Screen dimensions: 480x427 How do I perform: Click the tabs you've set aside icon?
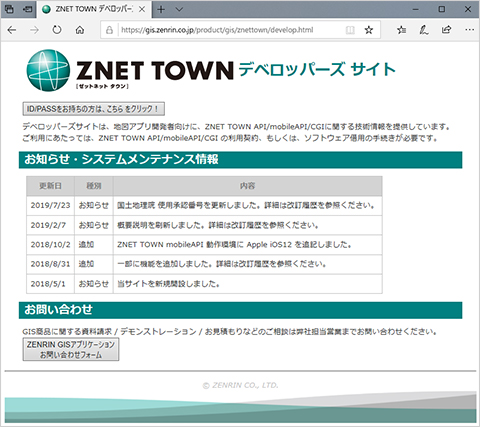click(x=9, y=9)
